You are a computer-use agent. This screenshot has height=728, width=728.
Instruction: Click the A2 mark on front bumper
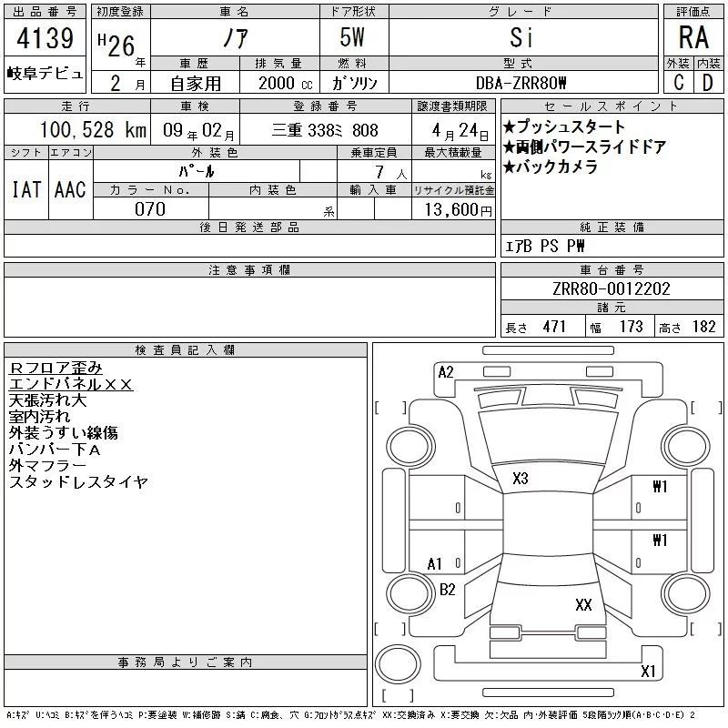pyautogui.click(x=446, y=372)
